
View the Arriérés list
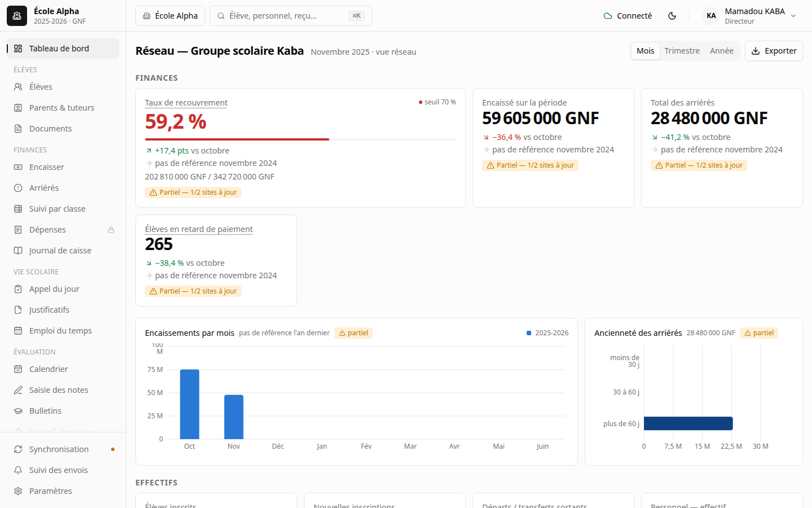pyautogui.click(x=63, y=188)
